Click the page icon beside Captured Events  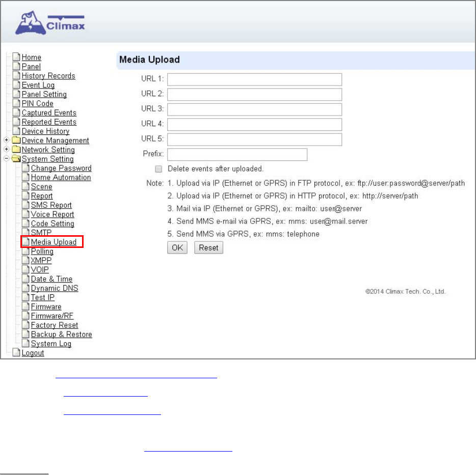point(16,113)
